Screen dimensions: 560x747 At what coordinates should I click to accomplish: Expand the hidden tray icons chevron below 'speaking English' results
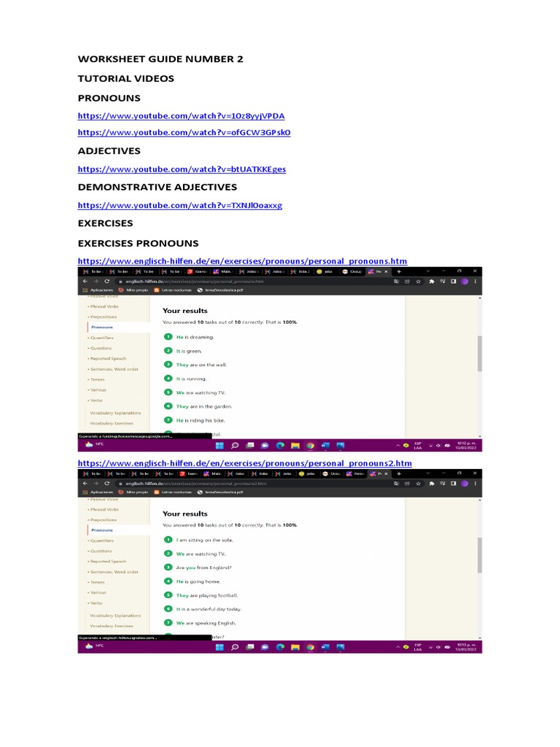[x=398, y=648]
